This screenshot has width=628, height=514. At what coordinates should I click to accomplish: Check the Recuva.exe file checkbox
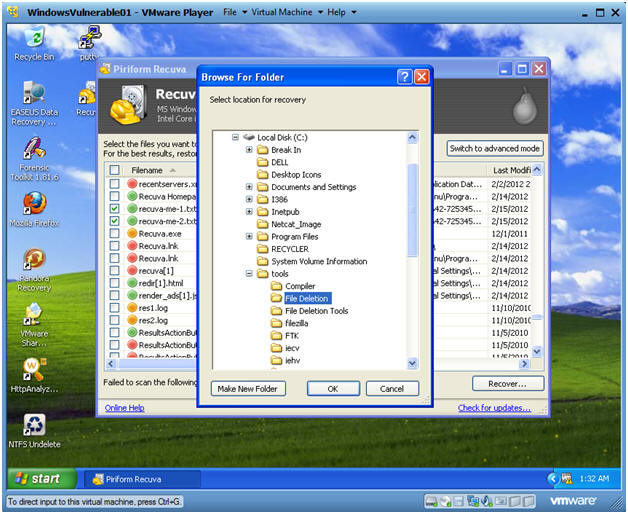click(x=115, y=234)
